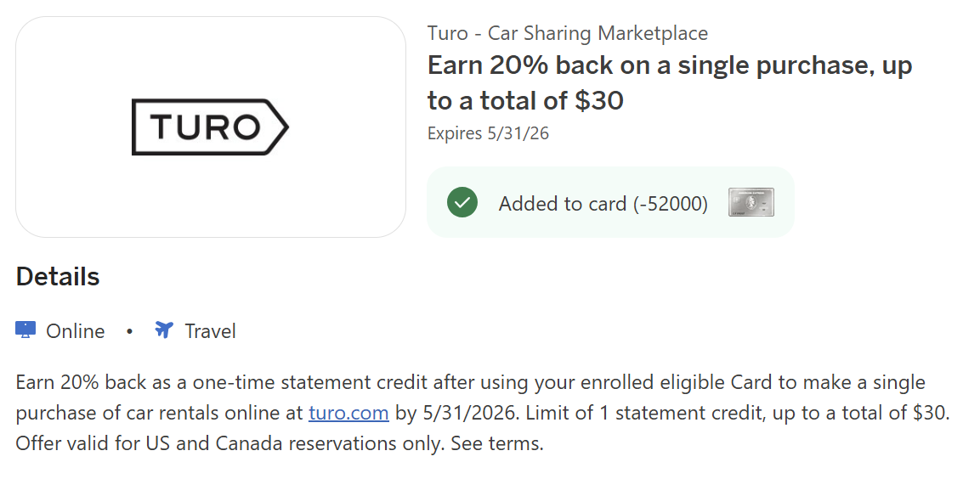Click the "Added to card (-52000)" label
980x479 pixels.
tap(603, 204)
